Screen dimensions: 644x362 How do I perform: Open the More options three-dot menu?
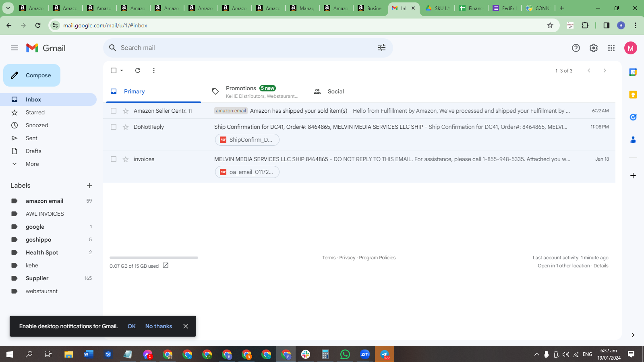[x=154, y=70]
